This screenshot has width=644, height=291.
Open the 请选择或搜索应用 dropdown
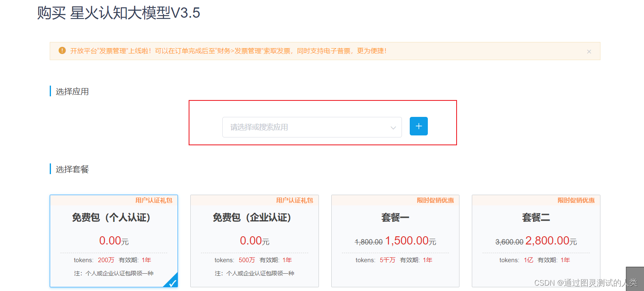(x=312, y=127)
